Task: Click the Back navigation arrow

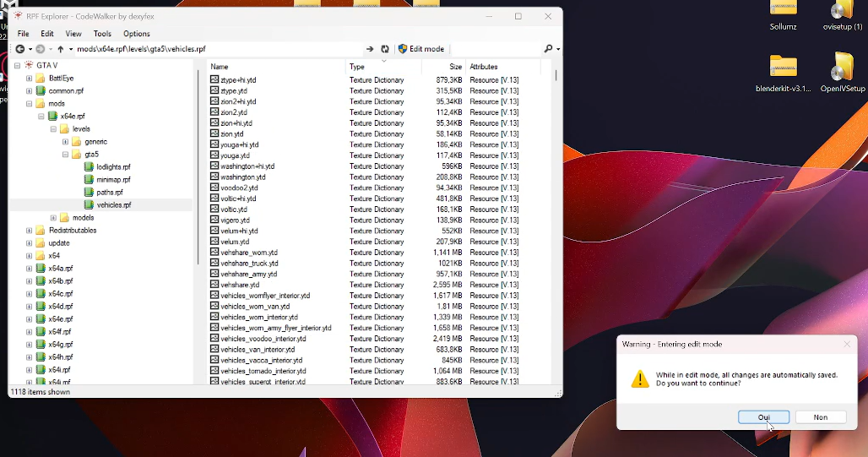Action: 19,49
